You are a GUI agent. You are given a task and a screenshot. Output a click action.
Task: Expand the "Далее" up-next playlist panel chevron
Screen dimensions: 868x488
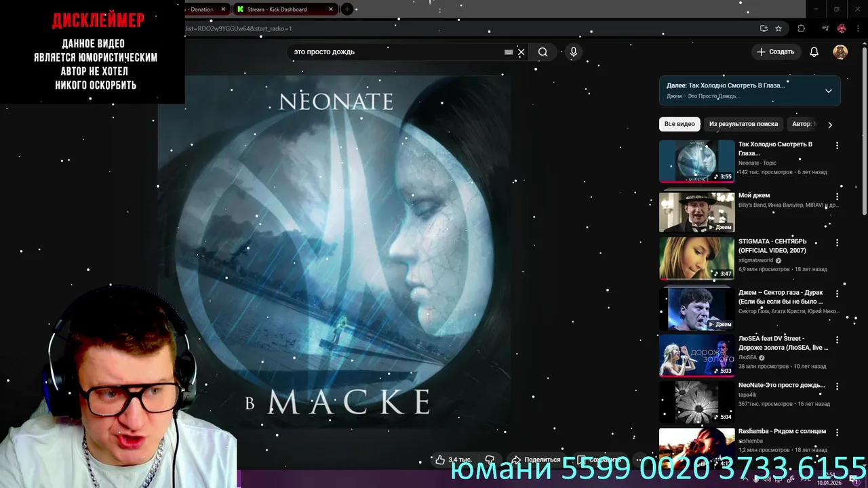coord(828,91)
